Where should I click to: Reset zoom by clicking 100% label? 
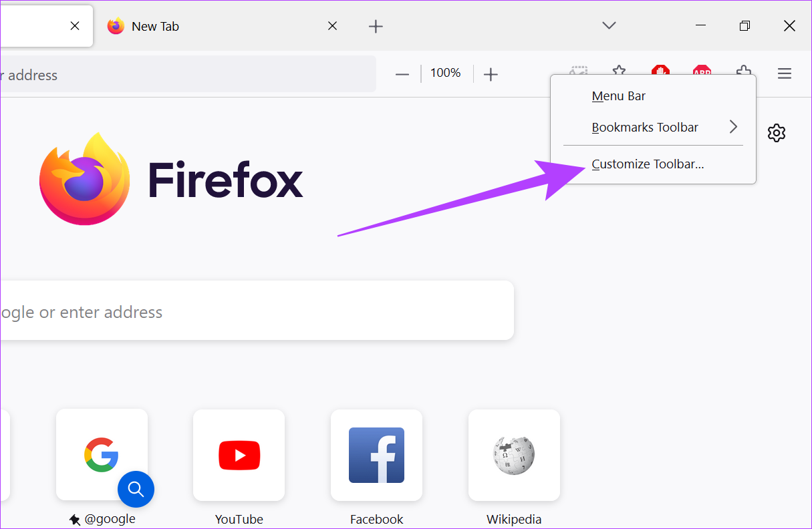pyautogui.click(x=445, y=73)
